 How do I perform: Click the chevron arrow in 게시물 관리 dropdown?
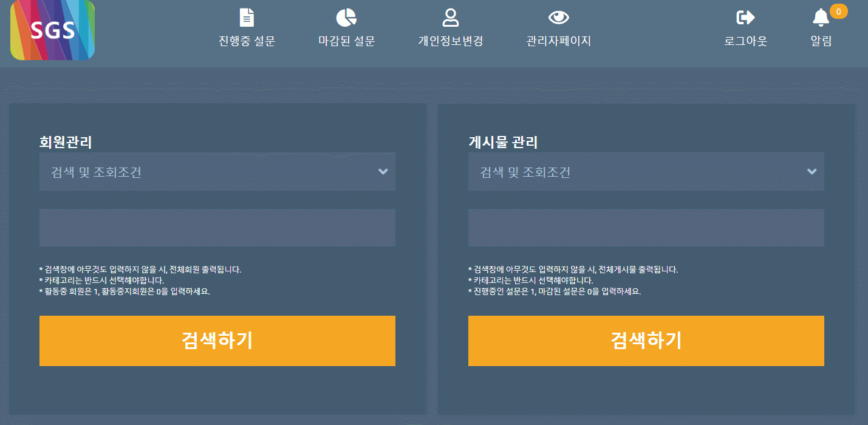coord(812,172)
